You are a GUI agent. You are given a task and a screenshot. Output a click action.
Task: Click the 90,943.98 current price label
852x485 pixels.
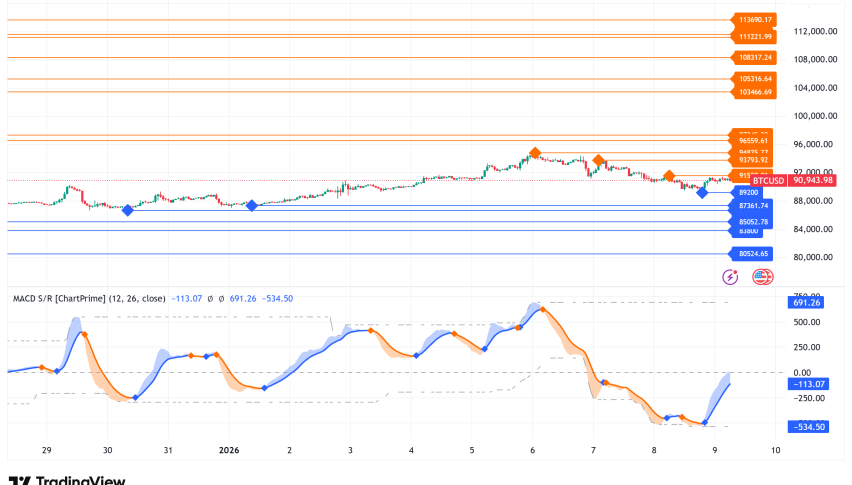[x=812, y=181]
